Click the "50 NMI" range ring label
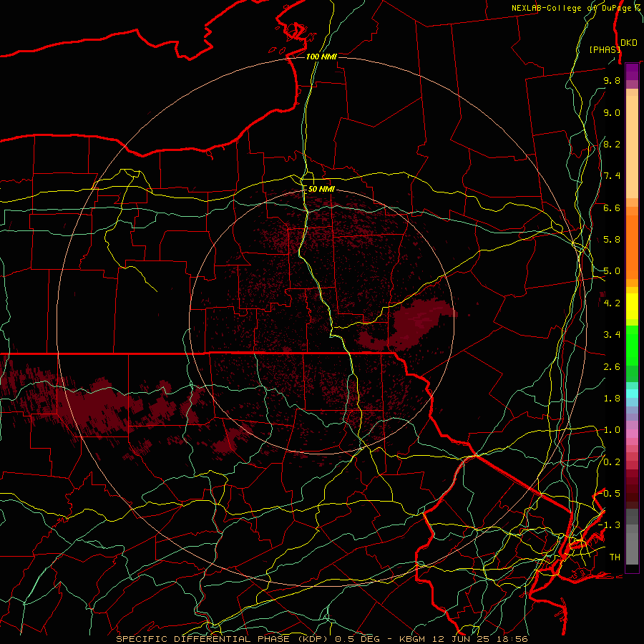The height and width of the screenshot is (644, 644). click(321, 189)
